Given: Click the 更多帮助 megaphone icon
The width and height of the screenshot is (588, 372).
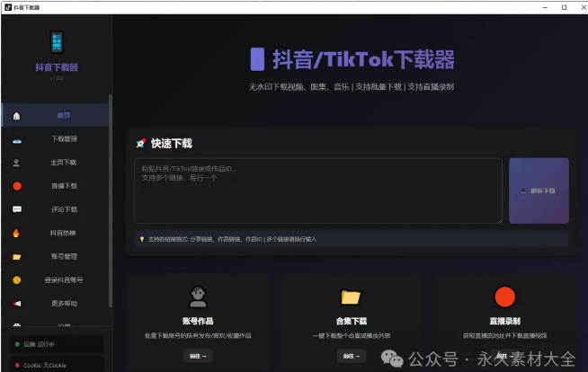Looking at the screenshot, I should (x=17, y=304).
